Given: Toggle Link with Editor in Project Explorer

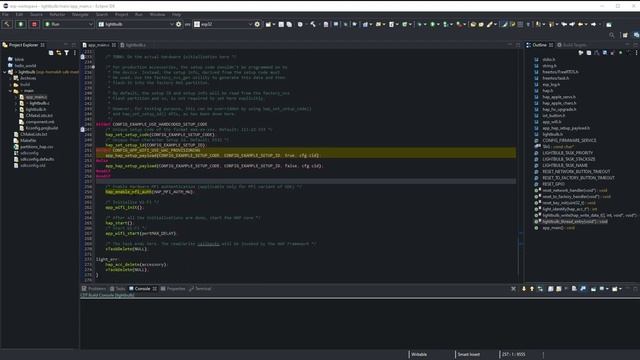Looking at the screenshot, I should click(x=59, y=53).
